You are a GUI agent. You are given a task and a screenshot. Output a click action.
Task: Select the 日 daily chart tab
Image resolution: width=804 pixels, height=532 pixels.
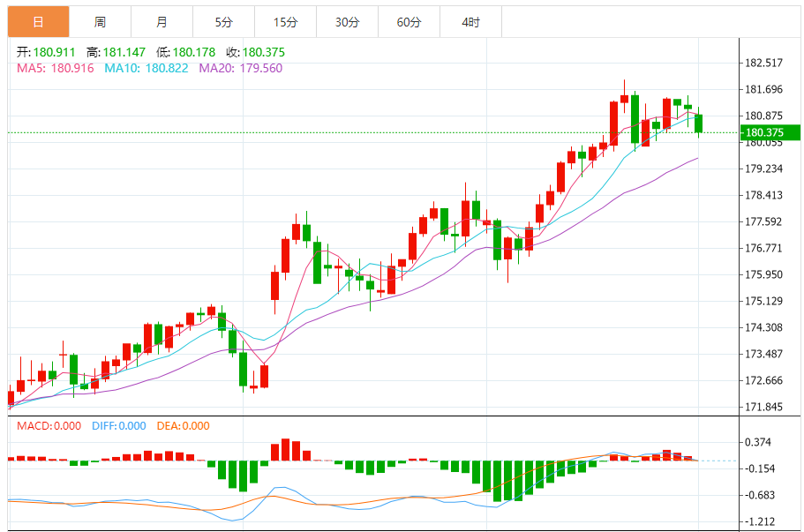(38, 22)
